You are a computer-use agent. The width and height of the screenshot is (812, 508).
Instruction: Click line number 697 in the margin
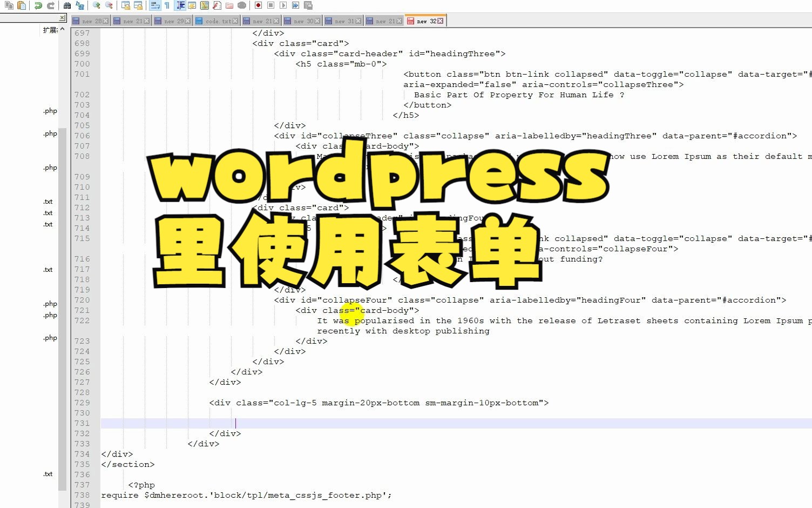click(x=82, y=33)
